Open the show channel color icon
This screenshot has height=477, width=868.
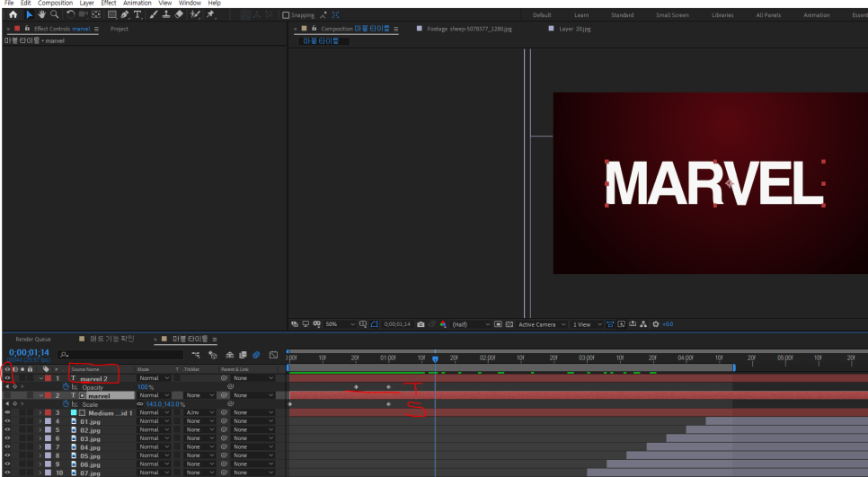(443, 324)
